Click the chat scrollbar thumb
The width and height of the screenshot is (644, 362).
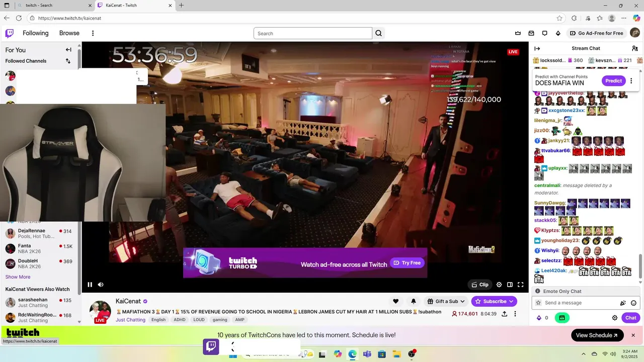coord(640,266)
